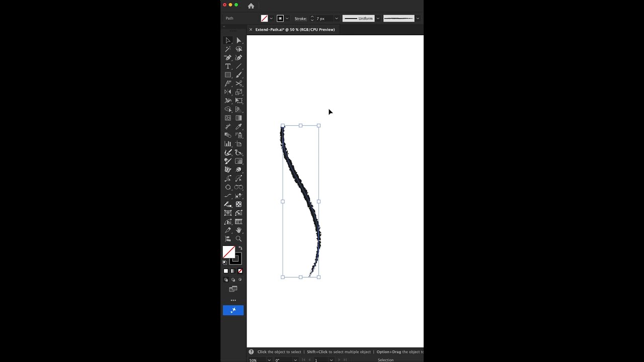Select the Scissors tool
Viewport: 644px width, 362px height.
[239, 83]
